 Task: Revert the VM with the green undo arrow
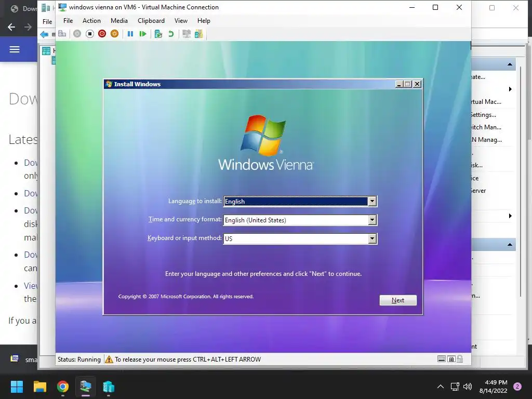tap(171, 34)
